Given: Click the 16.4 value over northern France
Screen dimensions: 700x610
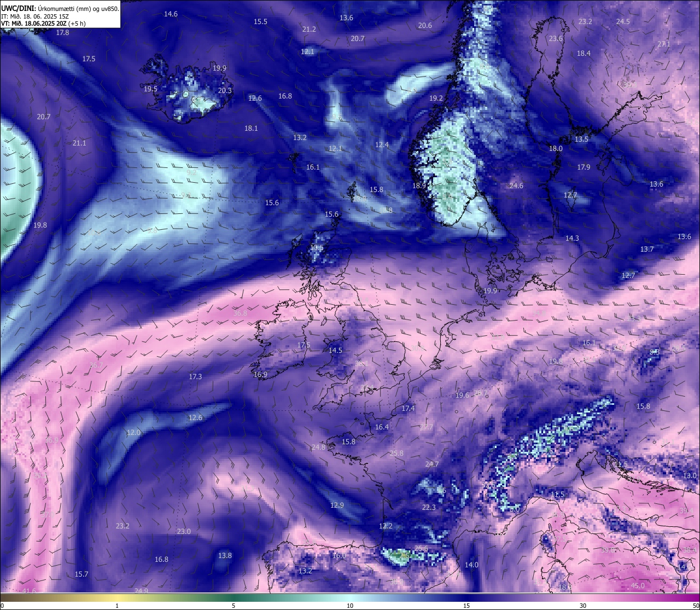Looking at the screenshot, I should click(x=382, y=427).
